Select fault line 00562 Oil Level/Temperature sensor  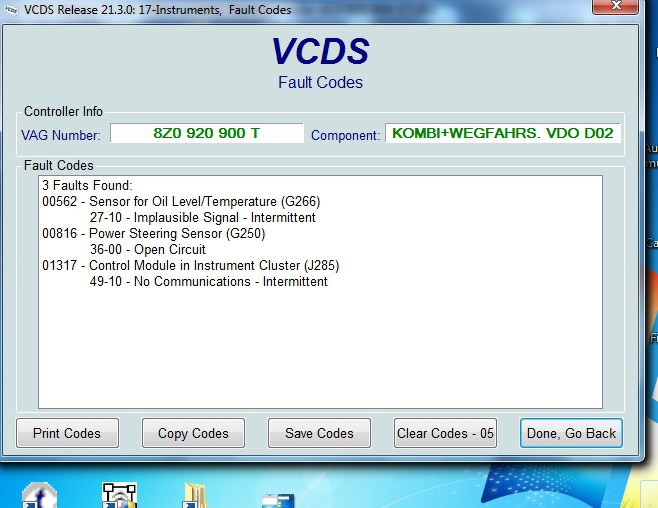point(181,201)
